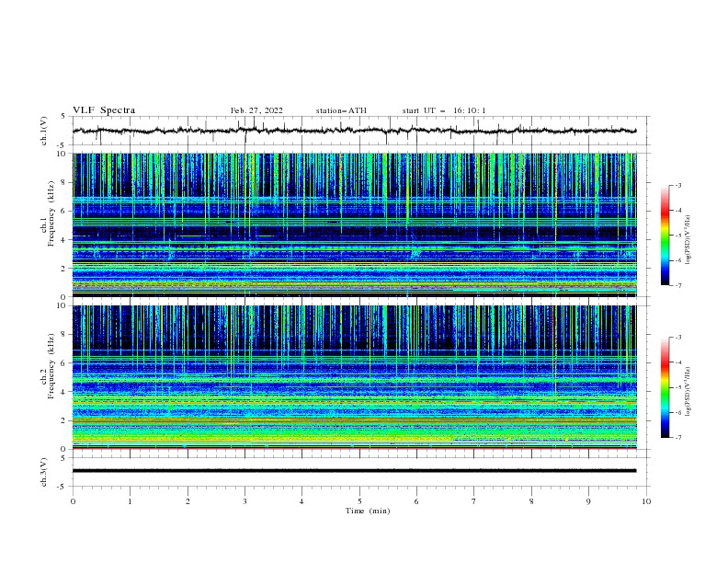
Task: Click the ch.2 spectrogram panel
Action: pyautogui.click(x=354, y=377)
